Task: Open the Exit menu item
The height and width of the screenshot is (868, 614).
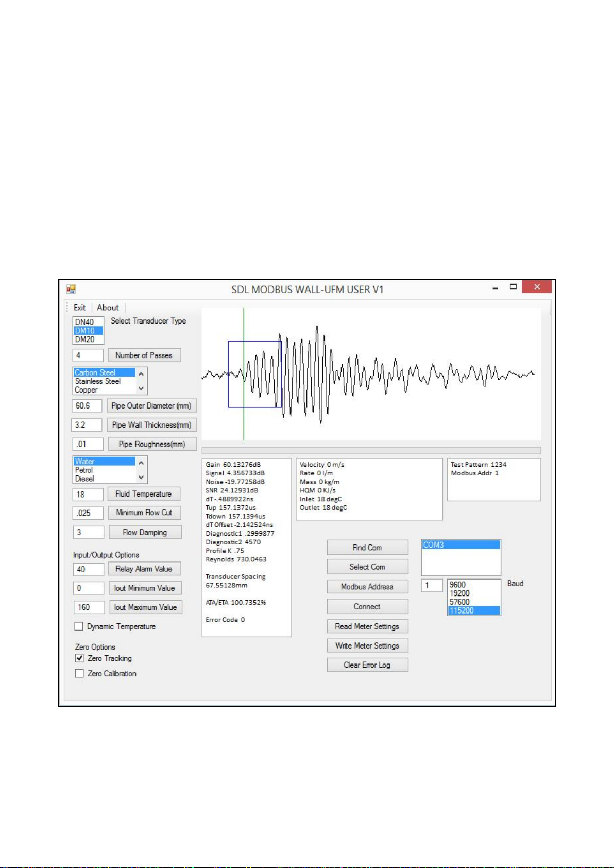Action: (x=79, y=308)
